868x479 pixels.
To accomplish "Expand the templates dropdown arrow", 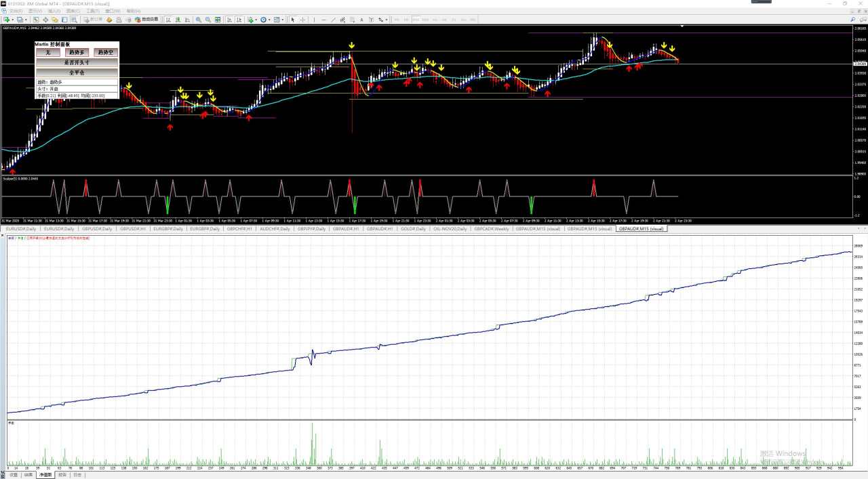I will (x=282, y=20).
